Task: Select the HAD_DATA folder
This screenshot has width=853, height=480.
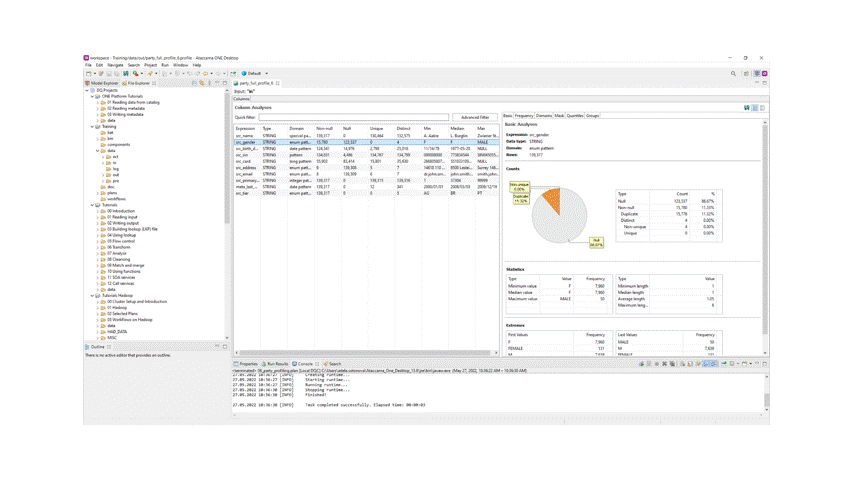Action: click(x=117, y=331)
